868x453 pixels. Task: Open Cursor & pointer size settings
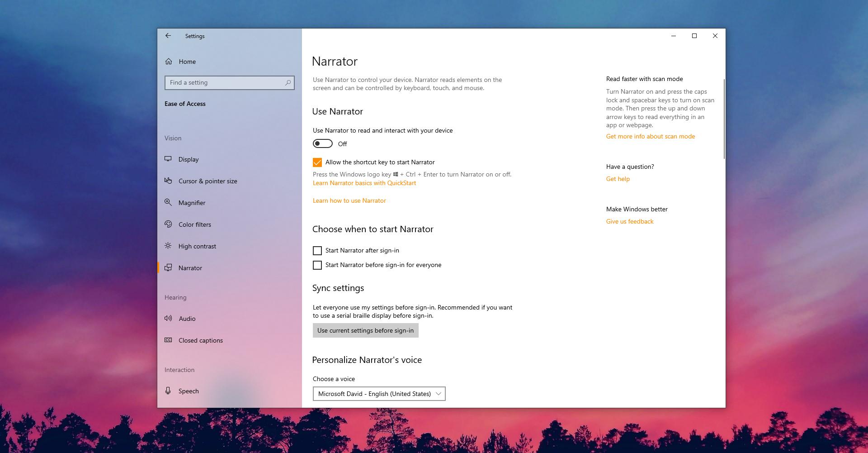point(229,181)
